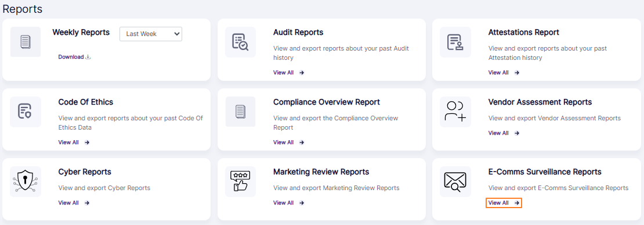The height and width of the screenshot is (225, 644).
Task: Click the Attestations Report card title
Action: pyautogui.click(x=524, y=33)
